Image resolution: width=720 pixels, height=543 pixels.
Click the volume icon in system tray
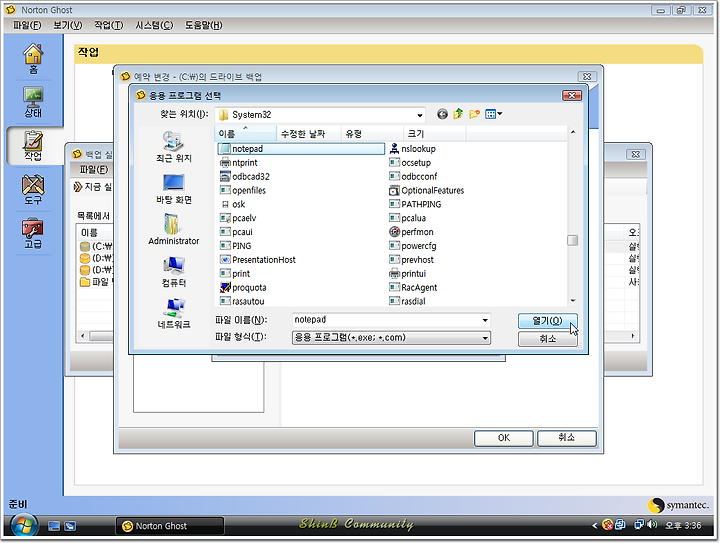652,525
